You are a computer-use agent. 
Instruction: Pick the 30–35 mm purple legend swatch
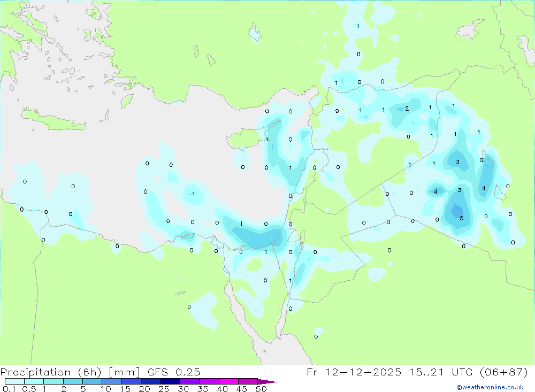(190, 381)
